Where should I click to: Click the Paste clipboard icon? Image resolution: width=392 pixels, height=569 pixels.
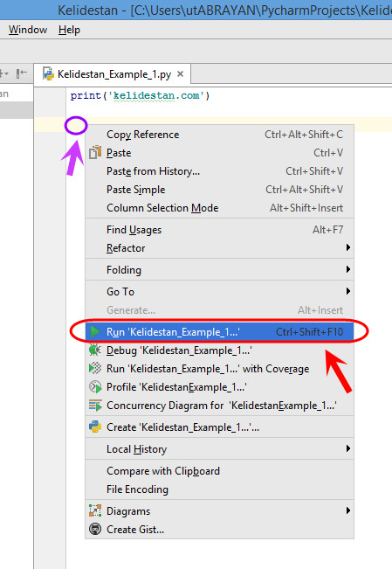pyautogui.click(x=95, y=152)
